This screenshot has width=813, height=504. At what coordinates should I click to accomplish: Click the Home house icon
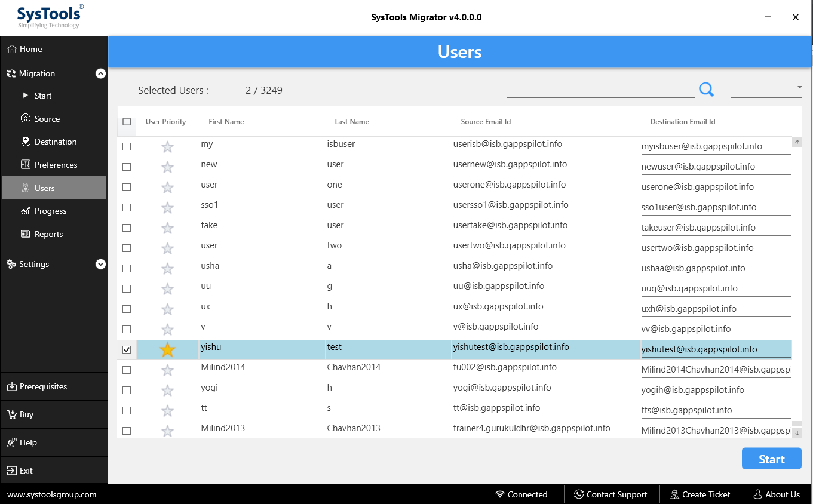(11, 49)
